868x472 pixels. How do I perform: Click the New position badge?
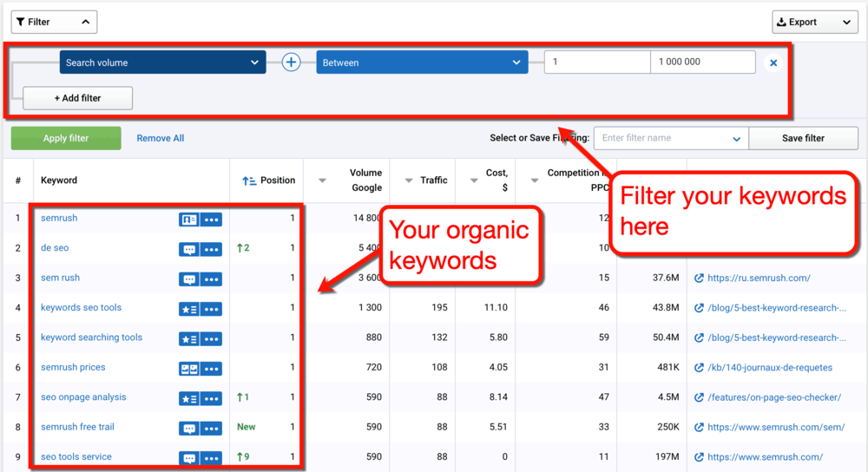[x=247, y=427]
